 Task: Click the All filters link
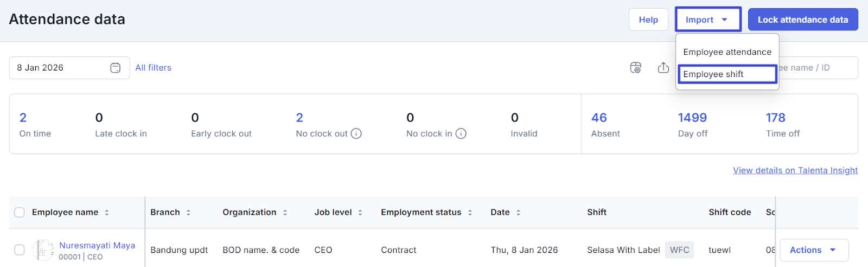point(153,68)
